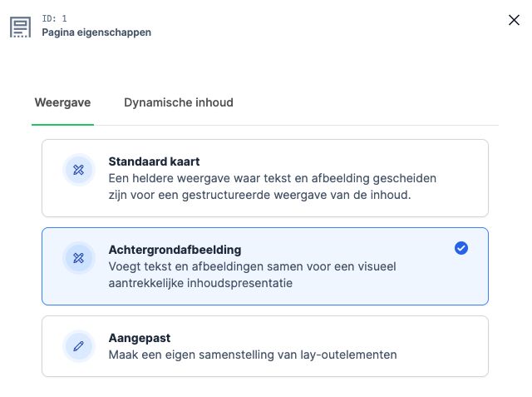The height and width of the screenshot is (397, 532).
Task: Close the Pagina eigenschappen dialog
Action: tap(514, 20)
